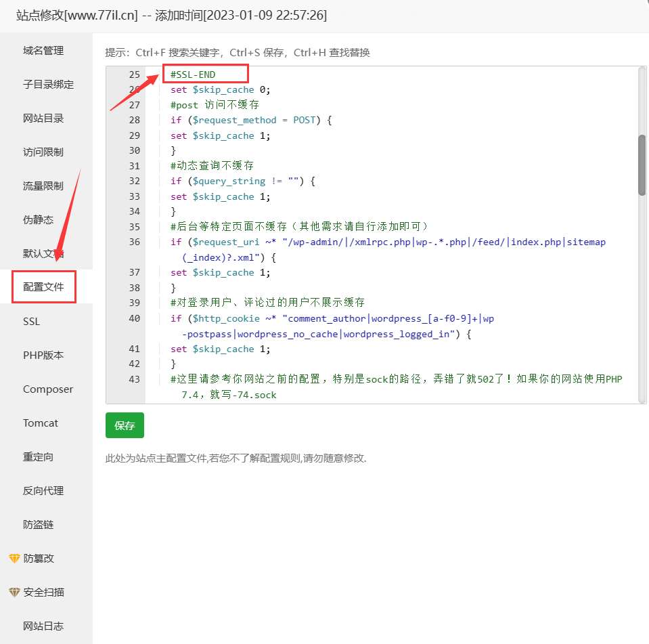Viewport: 649px width, 644px height.
Task: Open 防盗链 hotlink protection settings
Action: coord(37,524)
